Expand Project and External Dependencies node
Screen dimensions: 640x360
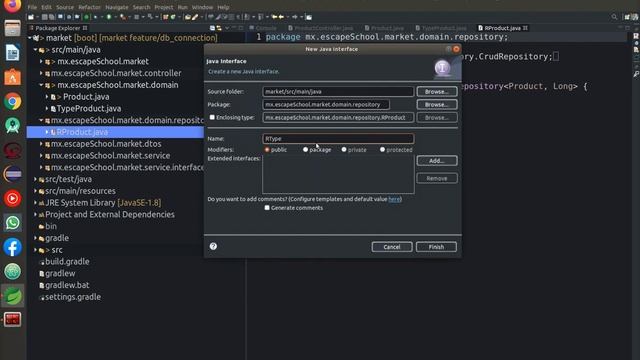tap(36, 215)
